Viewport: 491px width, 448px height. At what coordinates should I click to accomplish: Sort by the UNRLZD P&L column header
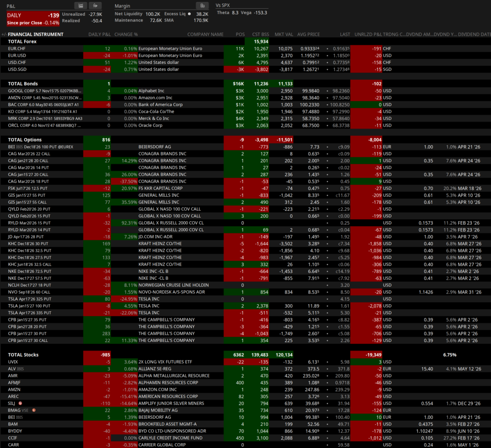[x=368, y=35]
